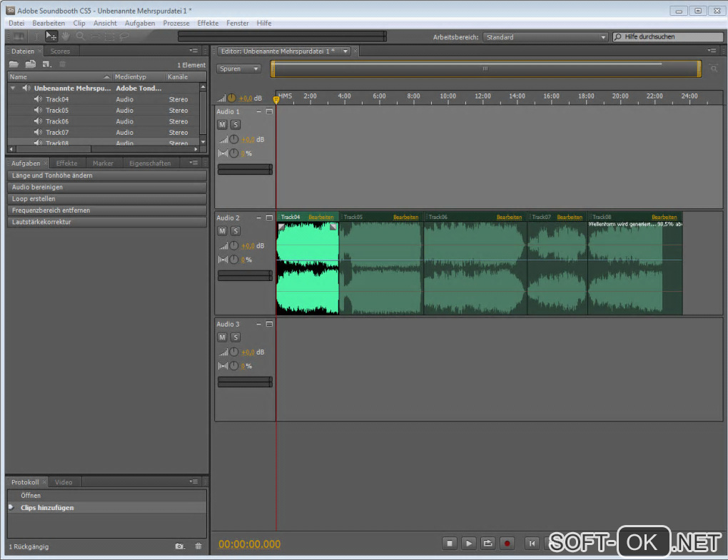Open the Dateien panel options menu
The image size is (728, 560).
tap(193, 51)
